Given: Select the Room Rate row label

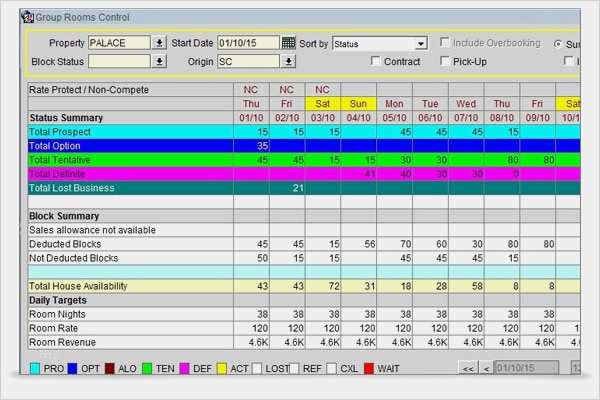Looking at the screenshot, I should tap(54, 328).
